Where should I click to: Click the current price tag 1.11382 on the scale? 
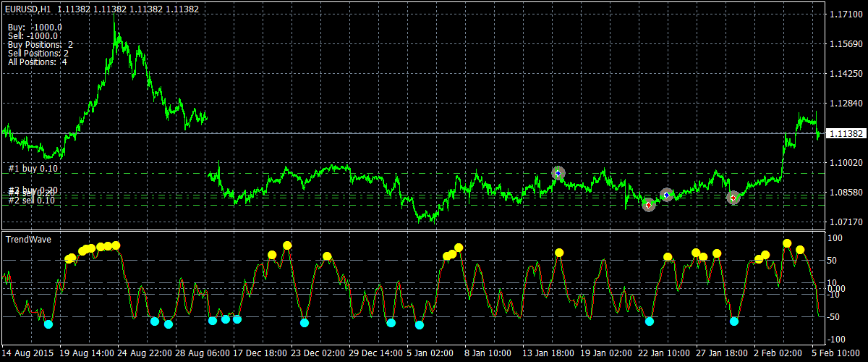(846, 133)
